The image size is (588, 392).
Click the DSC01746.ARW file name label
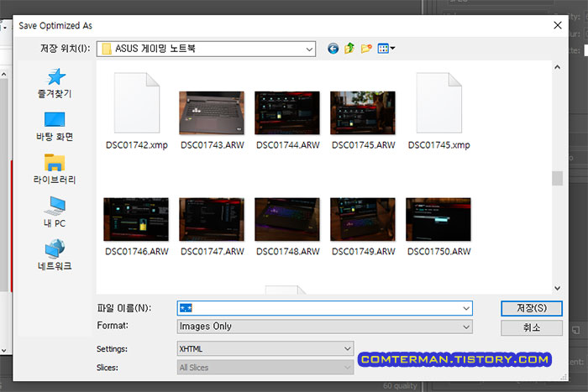pyautogui.click(x=136, y=252)
